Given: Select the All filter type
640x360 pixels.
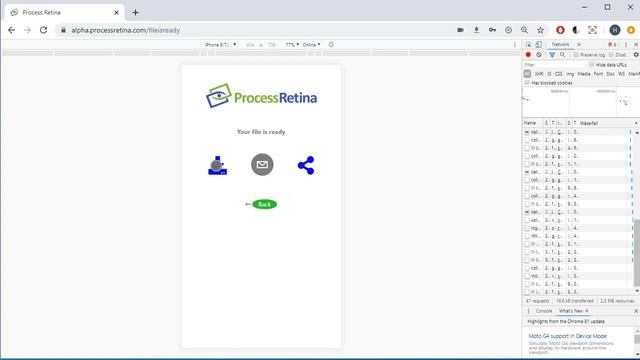Looking at the screenshot, I should click(527, 74).
